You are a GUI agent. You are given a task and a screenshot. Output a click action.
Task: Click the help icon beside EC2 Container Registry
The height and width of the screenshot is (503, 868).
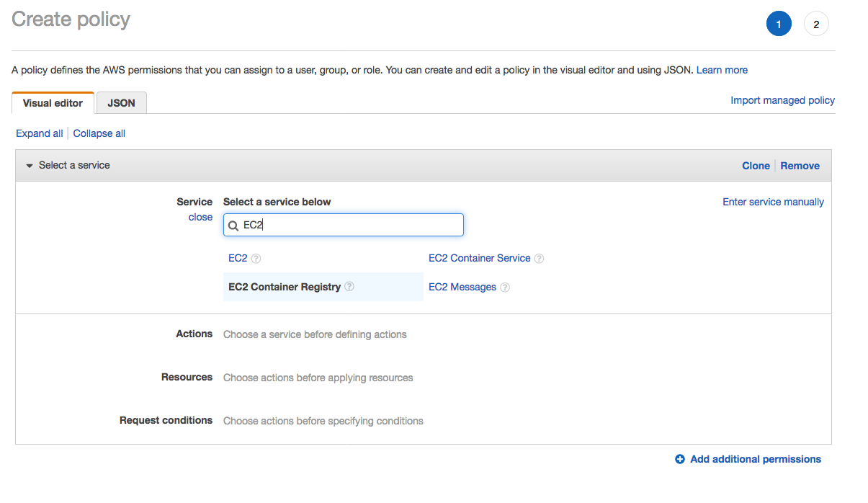click(x=349, y=287)
